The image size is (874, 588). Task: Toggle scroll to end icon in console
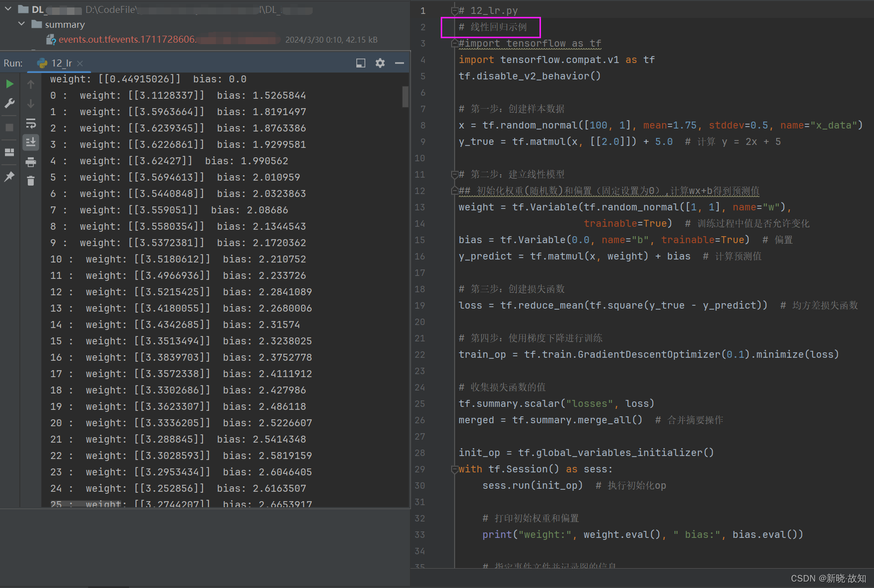pos(31,142)
